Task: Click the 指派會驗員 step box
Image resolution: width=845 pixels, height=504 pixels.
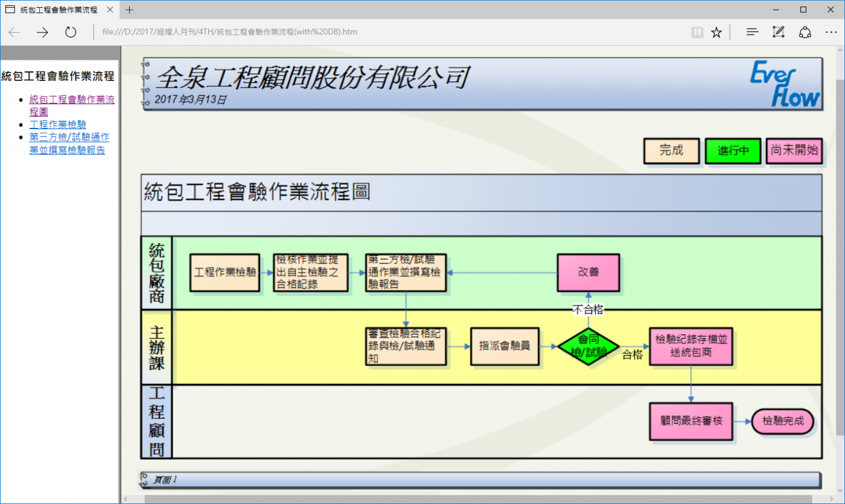Action: [x=505, y=346]
